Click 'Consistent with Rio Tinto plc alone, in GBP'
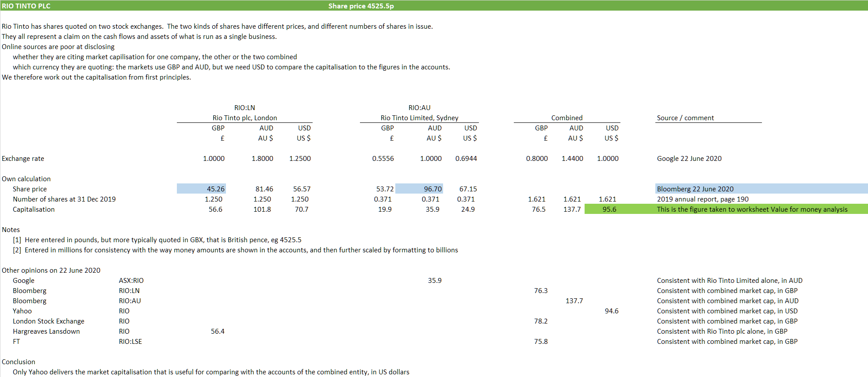The width and height of the screenshot is (868, 377). (722, 331)
